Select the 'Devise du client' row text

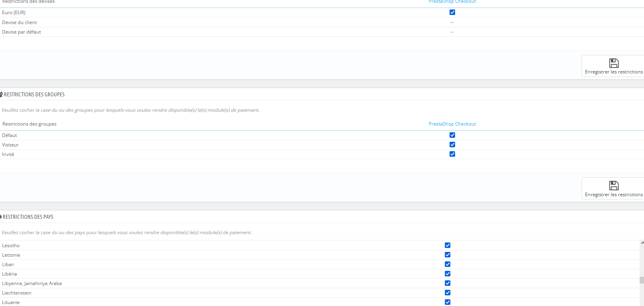pos(19,23)
